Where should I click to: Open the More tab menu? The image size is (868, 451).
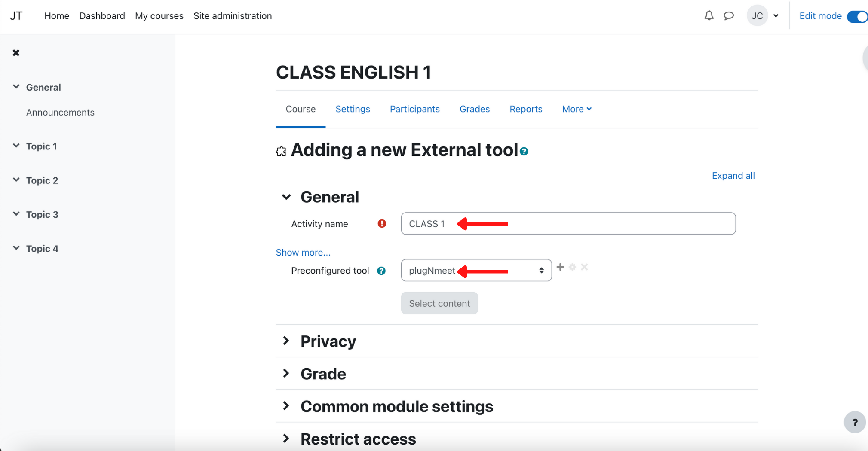(x=577, y=109)
